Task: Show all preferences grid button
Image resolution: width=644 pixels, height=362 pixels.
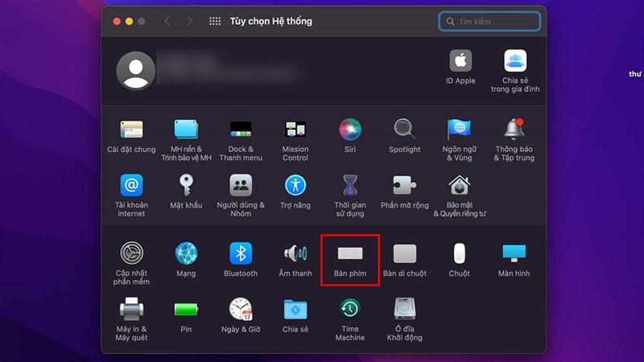Action: [x=215, y=21]
